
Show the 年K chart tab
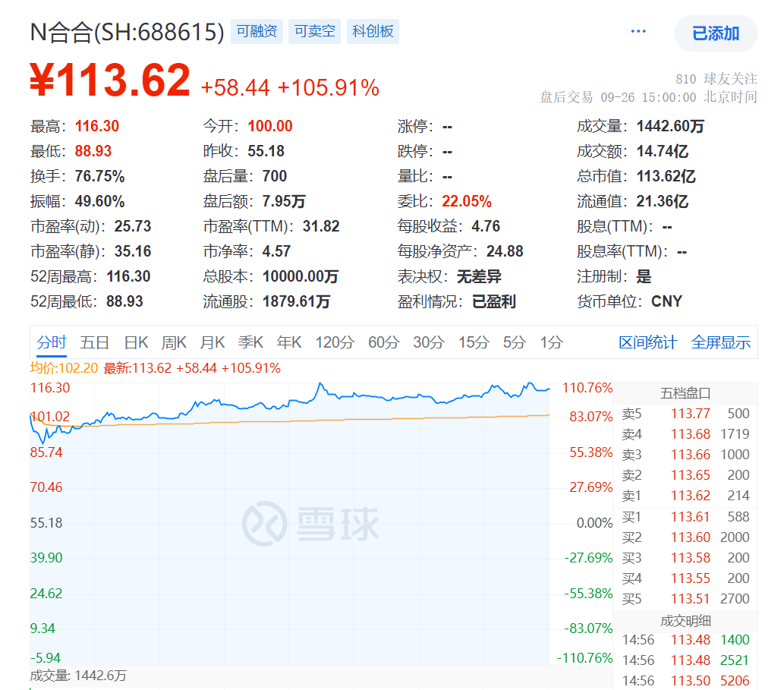(x=289, y=343)
